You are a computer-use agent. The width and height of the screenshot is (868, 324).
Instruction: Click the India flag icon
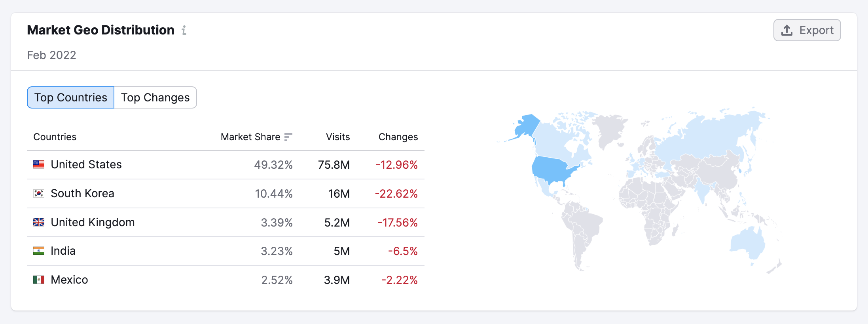pos(39,251)
